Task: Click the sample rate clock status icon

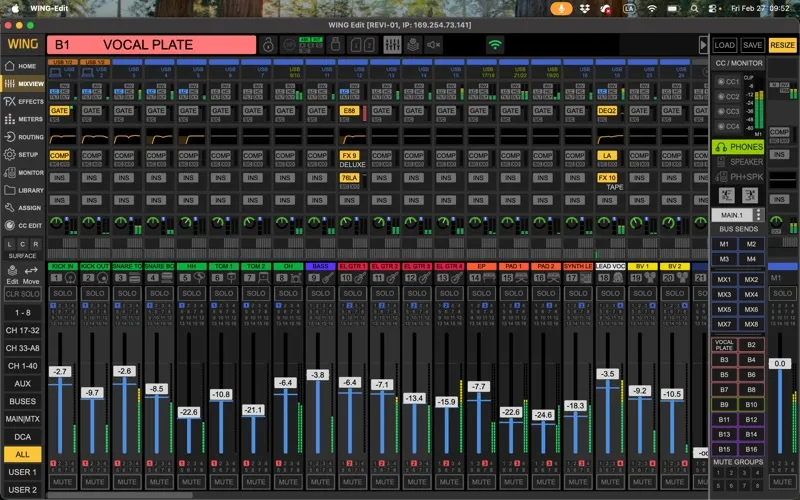Action: [x=311, y=45]
